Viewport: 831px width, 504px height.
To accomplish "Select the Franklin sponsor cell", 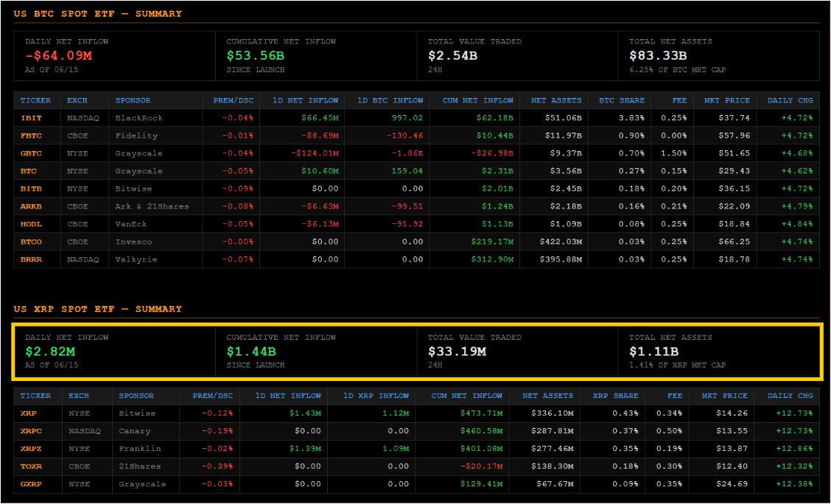I will [x=140, y=448].
